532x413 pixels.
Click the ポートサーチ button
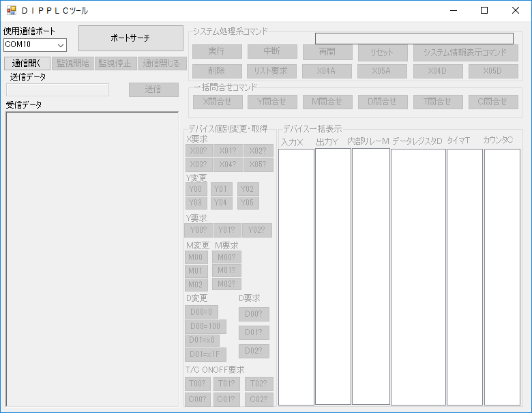(130, 38)
